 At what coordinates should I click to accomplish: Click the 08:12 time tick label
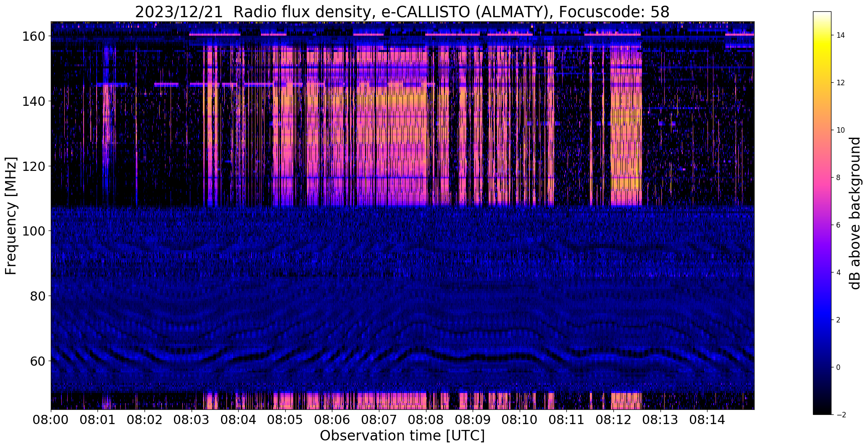613,419
